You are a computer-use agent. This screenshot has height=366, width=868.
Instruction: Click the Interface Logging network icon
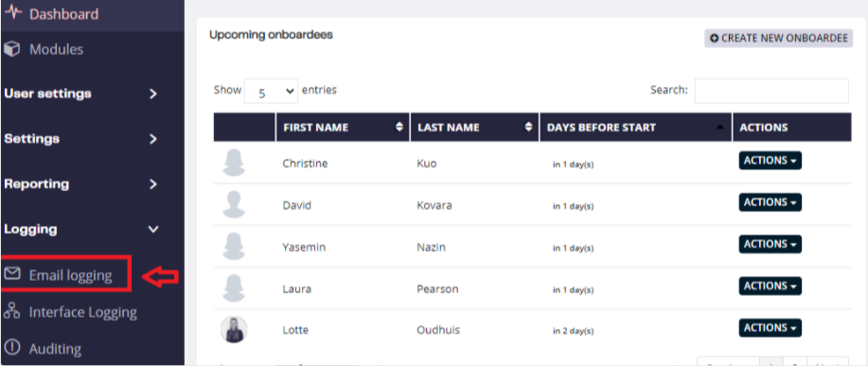click(x=11, y=311)
